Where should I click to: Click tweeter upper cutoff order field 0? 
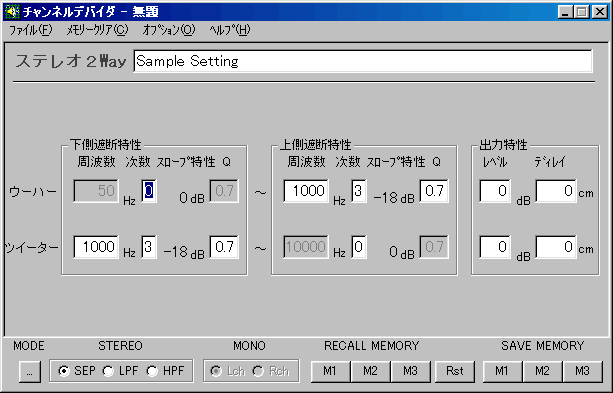tap(358, 247)
